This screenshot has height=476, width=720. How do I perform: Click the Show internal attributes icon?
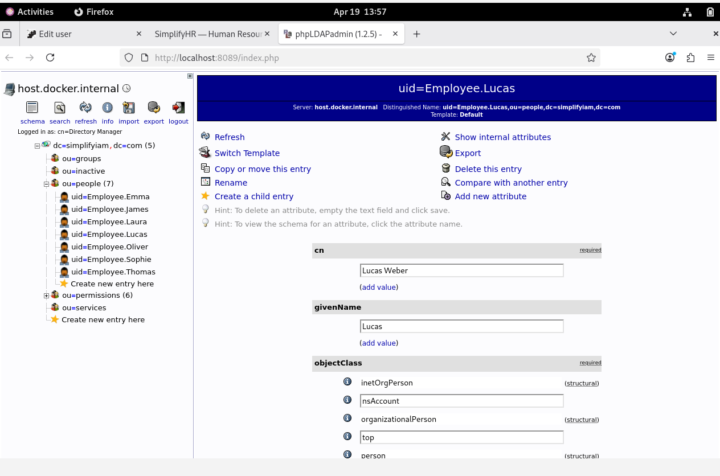click(x=445, y=136)
